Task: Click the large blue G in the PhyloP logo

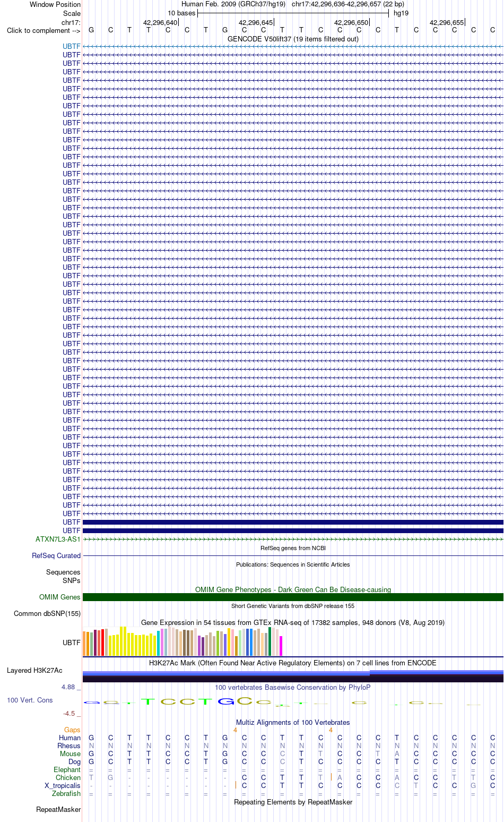Action: [225, 701]
